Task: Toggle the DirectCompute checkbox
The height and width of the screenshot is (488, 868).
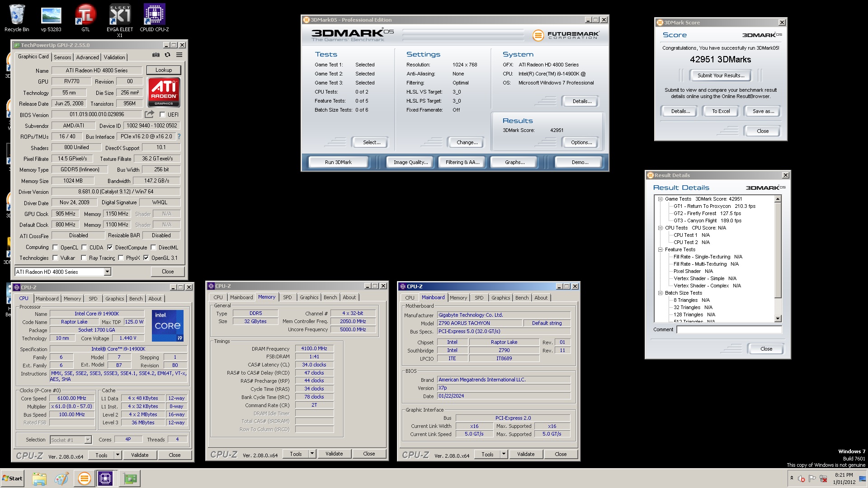Action: pyautogui.click(x=110, y=248)
